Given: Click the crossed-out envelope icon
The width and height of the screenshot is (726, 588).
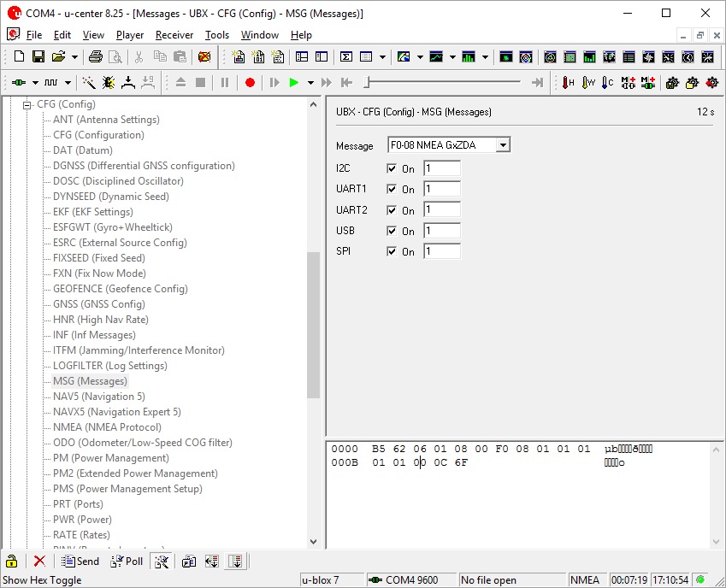Looking at the screenshot, I should (204, 57).
